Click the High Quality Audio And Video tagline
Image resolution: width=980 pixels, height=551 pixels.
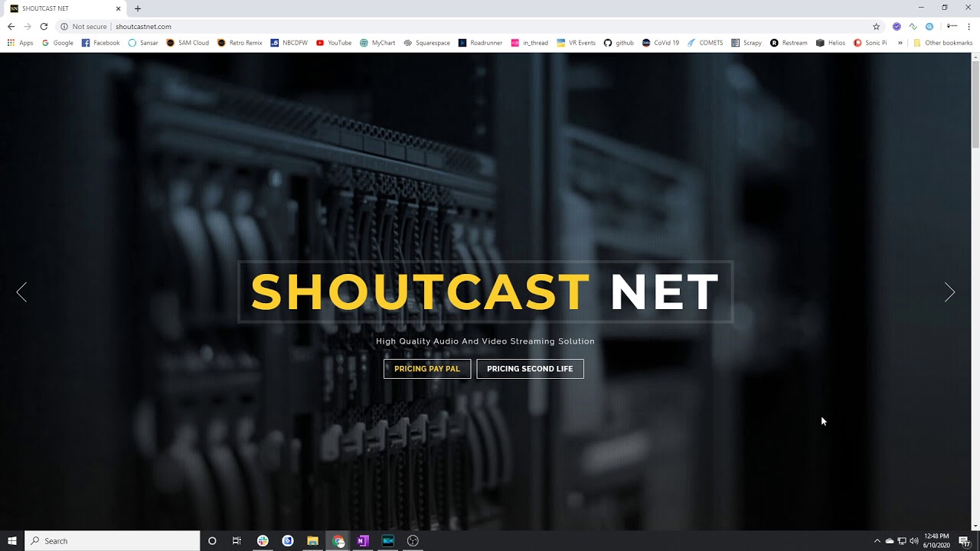point(485,341)
